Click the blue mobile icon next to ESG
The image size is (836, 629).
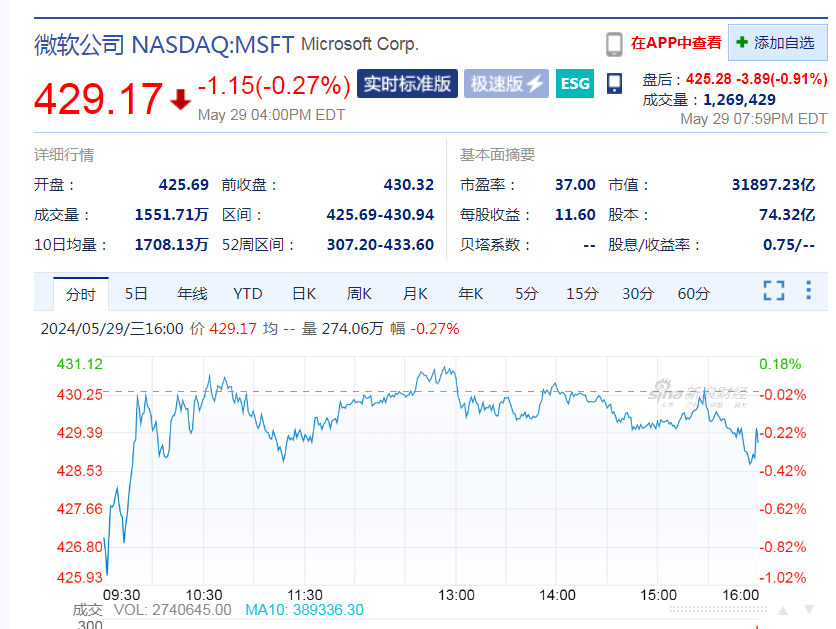[614, 84]
